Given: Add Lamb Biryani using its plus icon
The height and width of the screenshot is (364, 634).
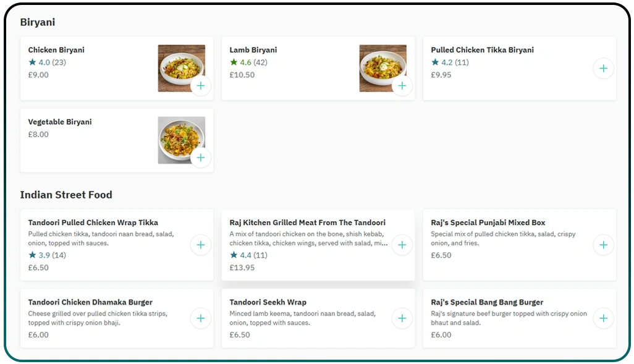Looking at the screenshot, I should point(402,86).
